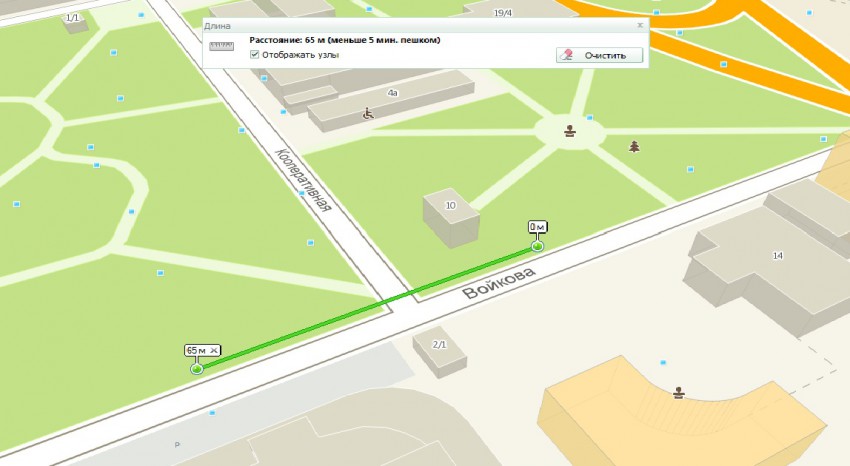Click the green end node at 65 м

click(x=196, y=368)
